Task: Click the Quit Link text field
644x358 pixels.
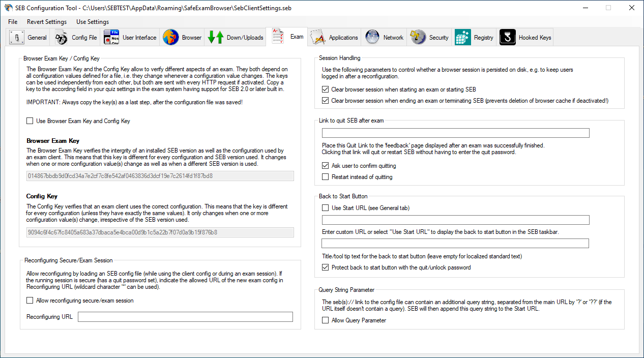Action: [x=455, y=133]
